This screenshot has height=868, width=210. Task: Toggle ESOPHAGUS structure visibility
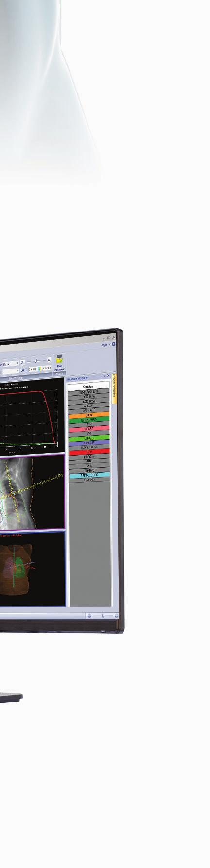[89, 420]
